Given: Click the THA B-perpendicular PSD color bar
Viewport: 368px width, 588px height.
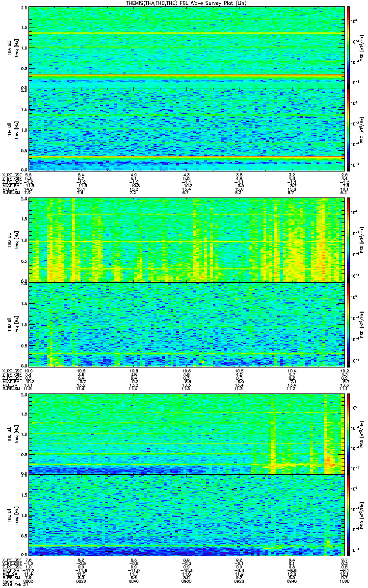Looking at the screenshot, I should [348, 48].
